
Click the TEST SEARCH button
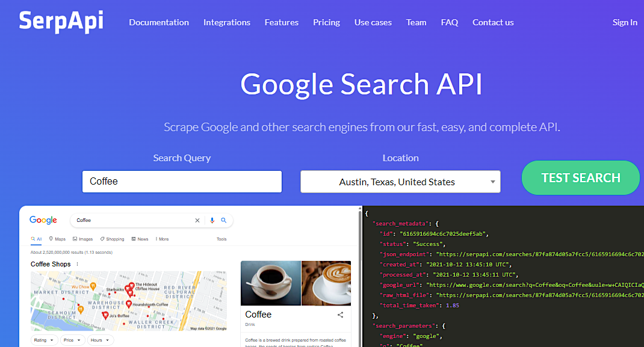(580, 177)
